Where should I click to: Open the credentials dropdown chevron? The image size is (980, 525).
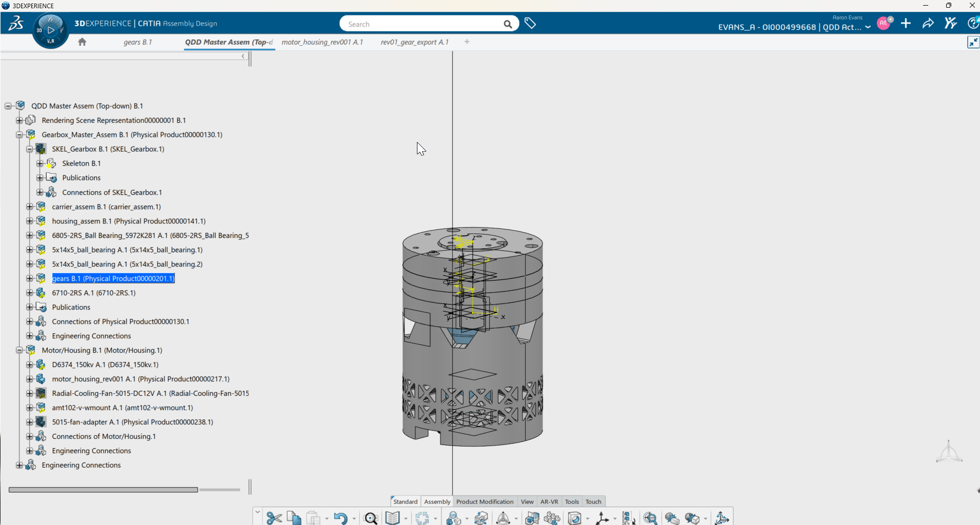[x=868, y=27]
